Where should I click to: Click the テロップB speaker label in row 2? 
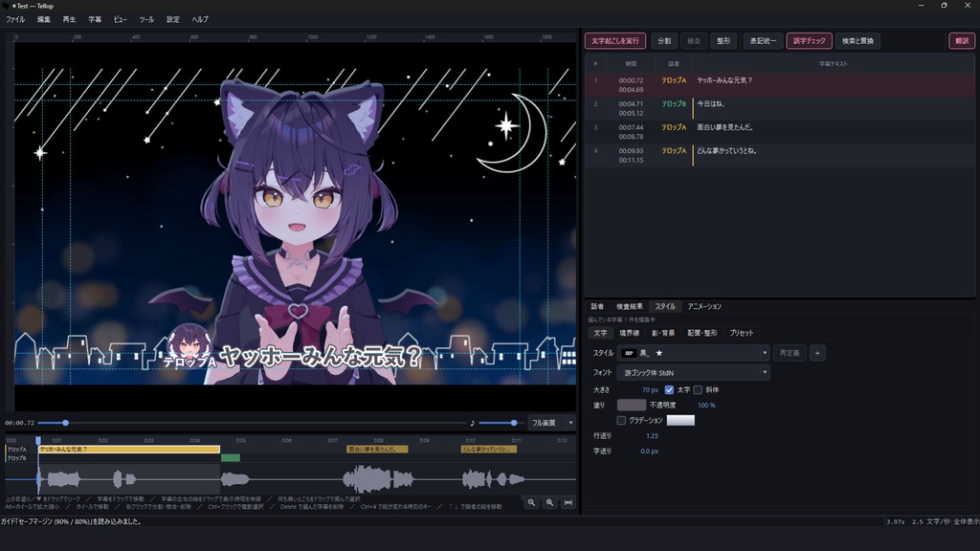click(x=674, y=103)
